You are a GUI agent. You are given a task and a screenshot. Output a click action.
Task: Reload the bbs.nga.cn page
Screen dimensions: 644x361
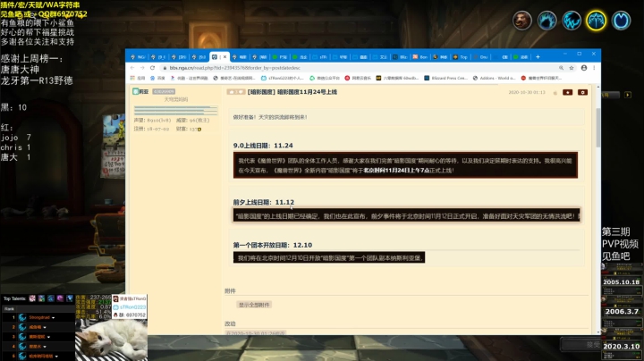[x=152, y=68]
